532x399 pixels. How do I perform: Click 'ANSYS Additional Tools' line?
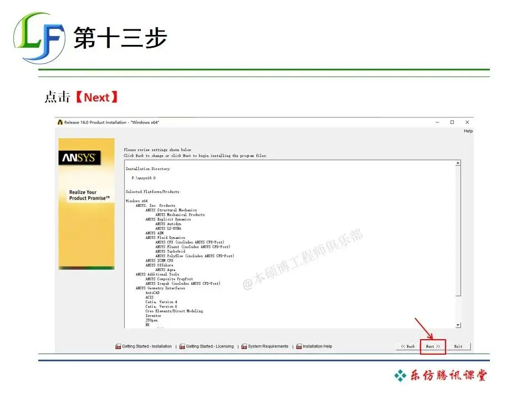coord(157,274)
